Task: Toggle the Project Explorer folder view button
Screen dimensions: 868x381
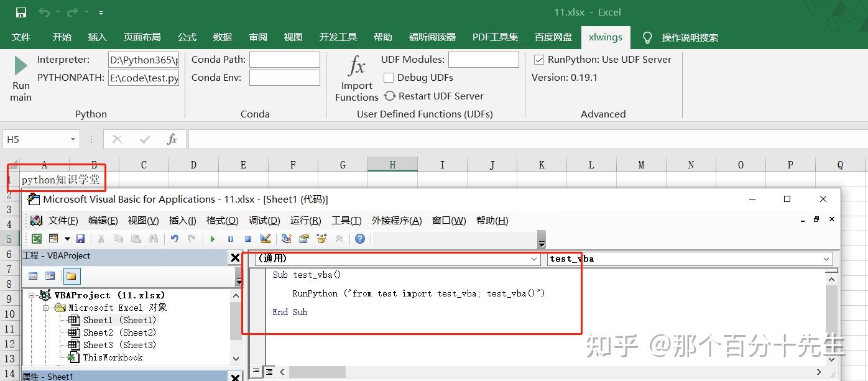Action: point(72,275)
